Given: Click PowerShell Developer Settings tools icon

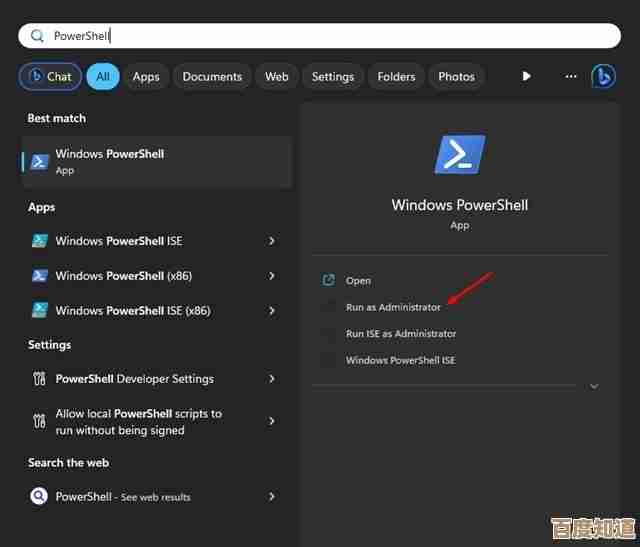Looking at the screenshot, I should (x=40, y=379).
